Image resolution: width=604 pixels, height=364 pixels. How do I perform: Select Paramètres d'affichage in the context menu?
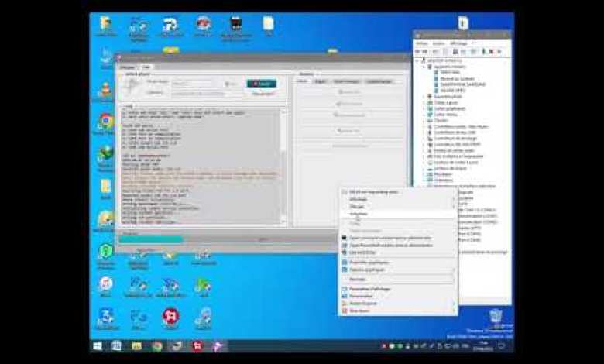(366, 288)
